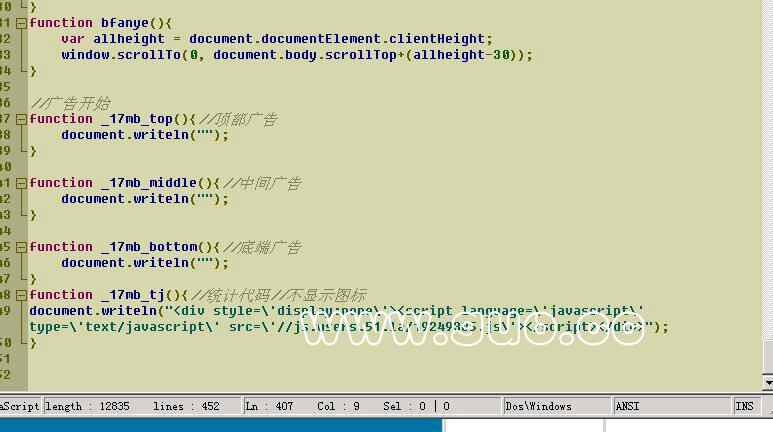Click the window.scrollTo code line
Viewport: 773px width, 432px height.
(x=297, y=55)
